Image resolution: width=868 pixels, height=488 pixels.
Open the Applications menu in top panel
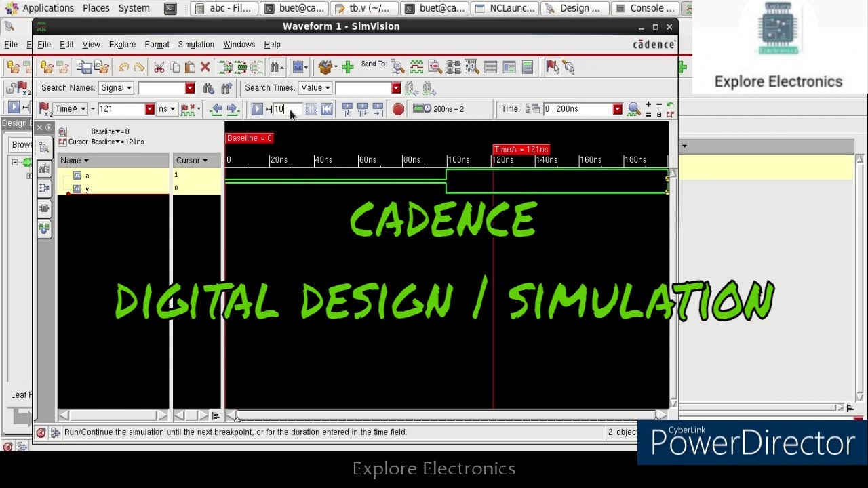(47, 8)
